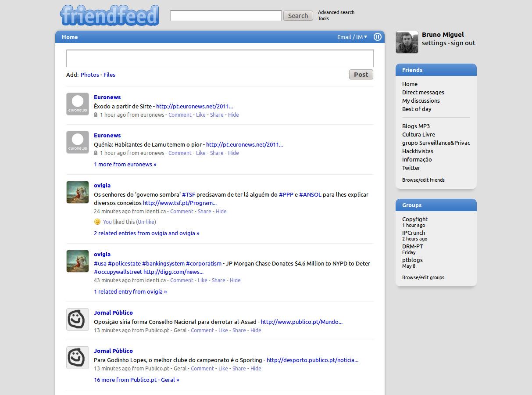Open the desporto.publico.pt link

[312, 360]
